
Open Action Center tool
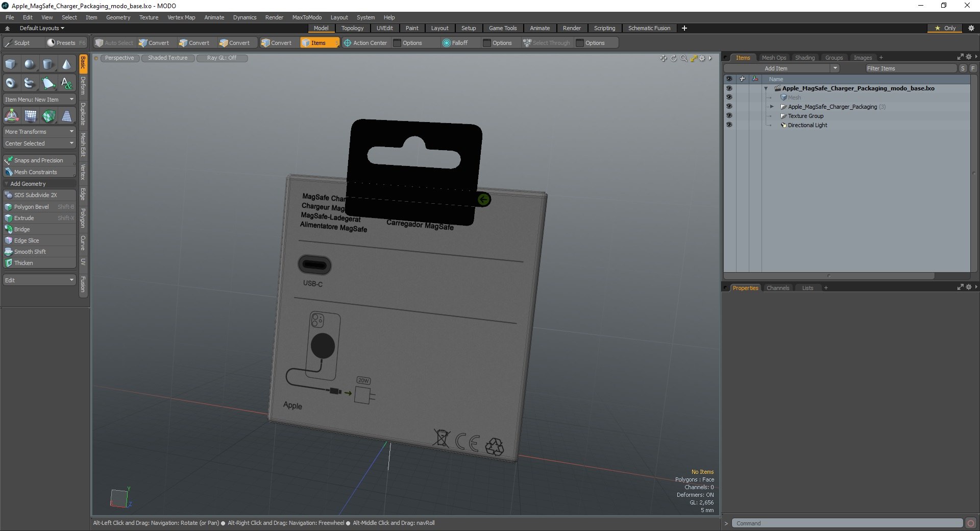(x=365, y=43)
